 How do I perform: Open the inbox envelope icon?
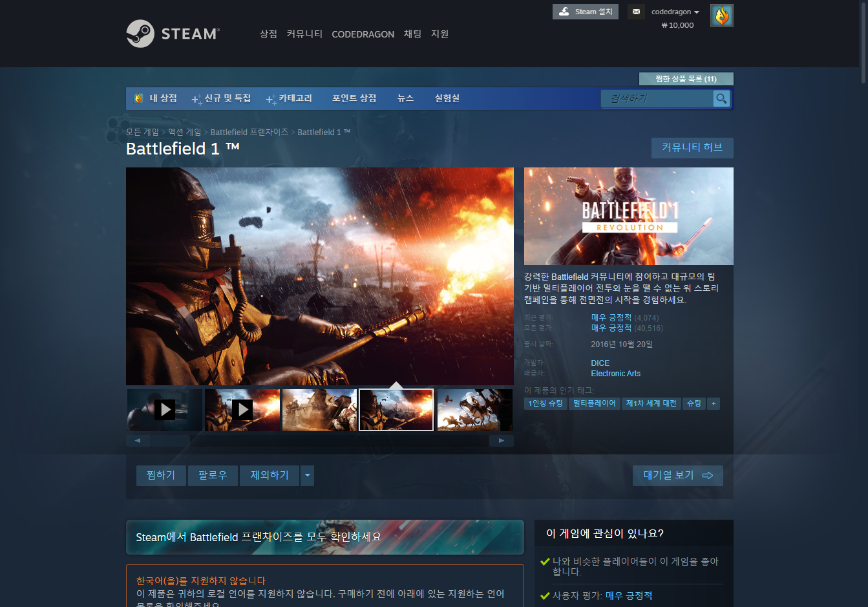pos(636,12)
